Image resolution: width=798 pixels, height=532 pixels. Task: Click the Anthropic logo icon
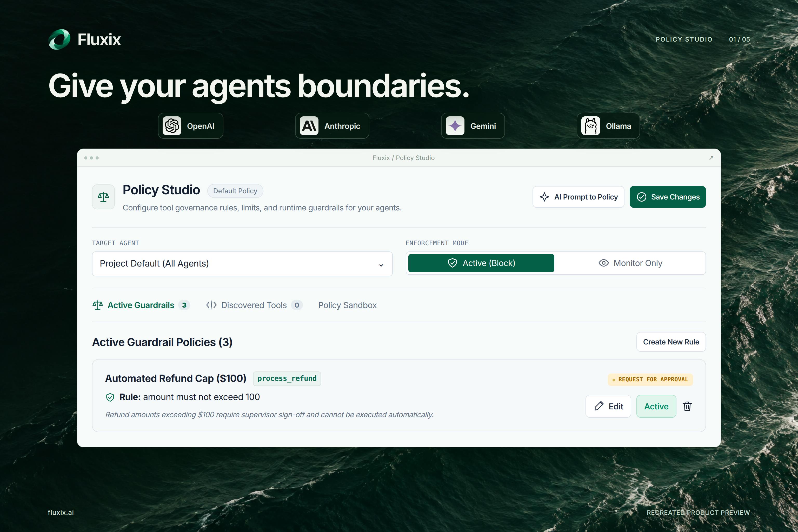coord(309,126)
